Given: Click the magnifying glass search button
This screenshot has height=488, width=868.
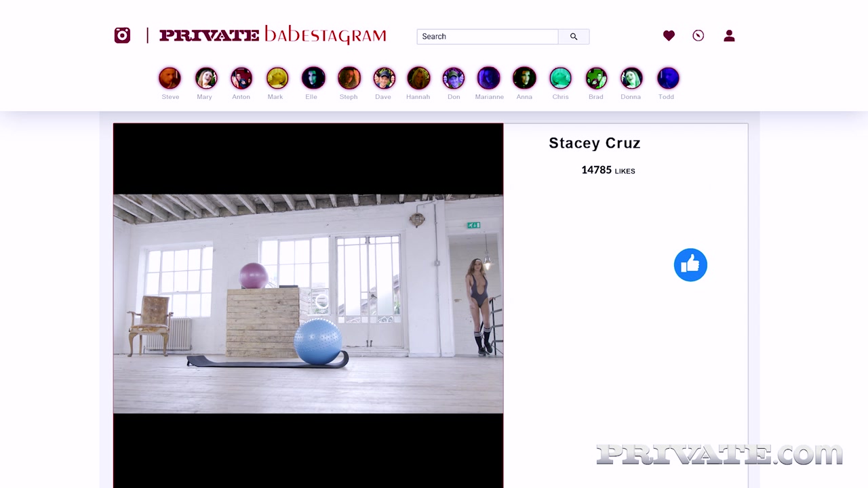Looking at the screenshot, I should point(574,37).
